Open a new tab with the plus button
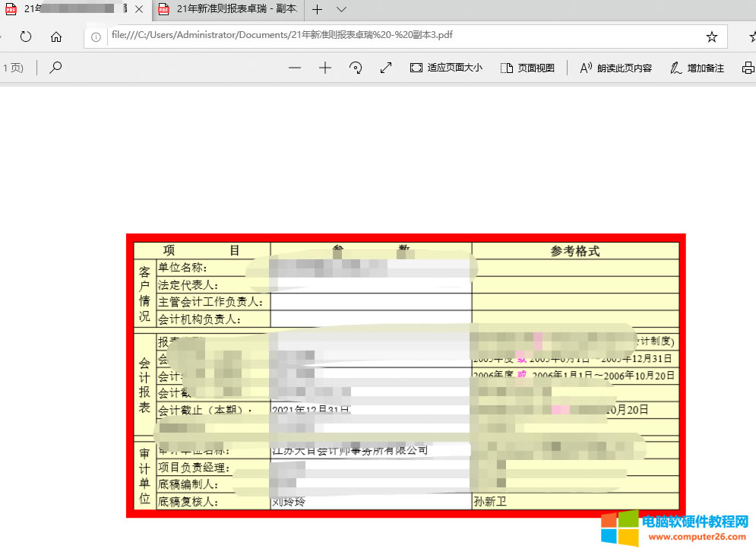Image resolution: width=756 pixels, height=552 pixels. (x=318, y=10)
